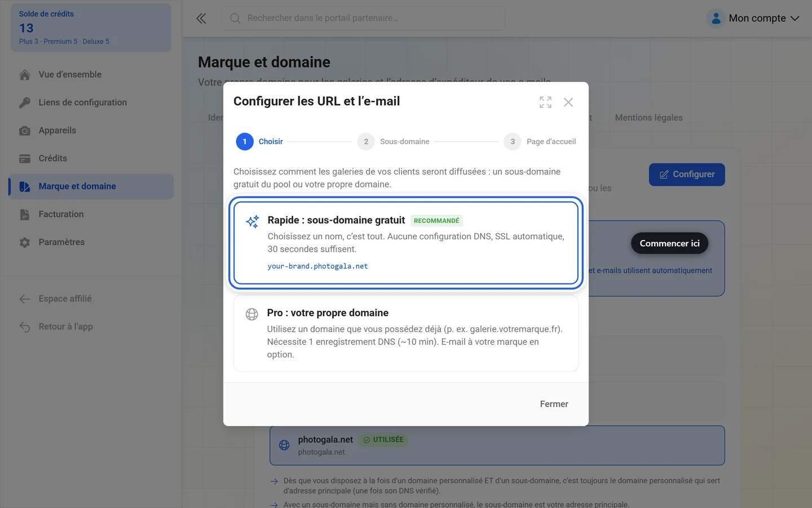Image resolution: width=812 pixels, height=508 pixels.
Task: Select Pro : votre propre domaine option
Action: tap(406, 333)
